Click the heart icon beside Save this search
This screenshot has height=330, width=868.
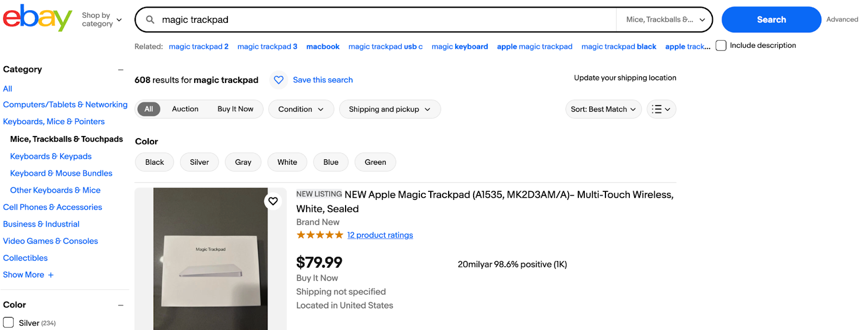279,80
